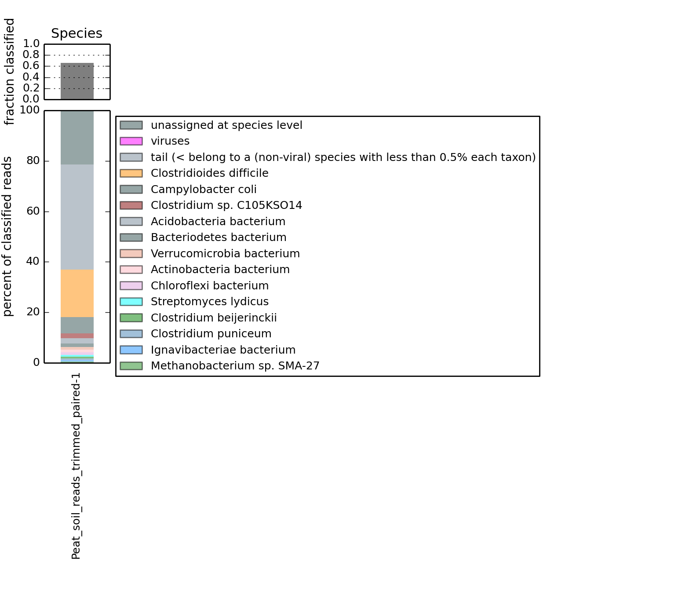Select the Clostridium beijerinckii green swatch
Screen dimensions: 700x599
pos(131,318)
